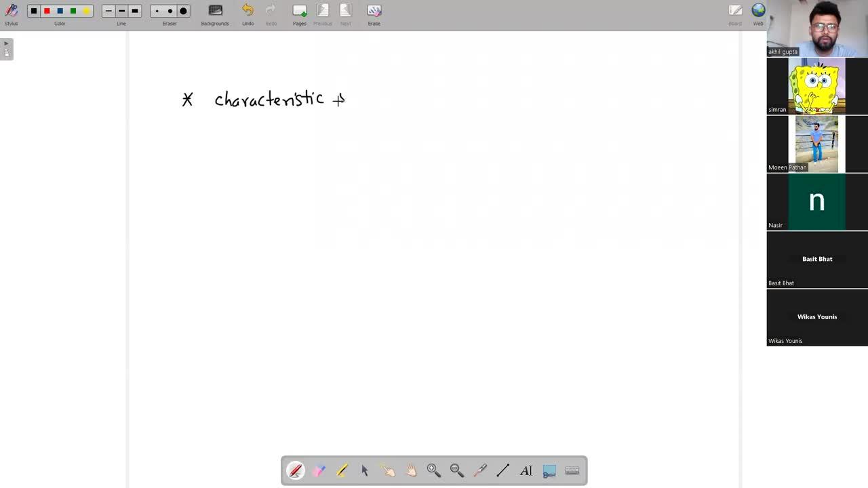
Task: Pick the red pen color
Action: point(47,11)
